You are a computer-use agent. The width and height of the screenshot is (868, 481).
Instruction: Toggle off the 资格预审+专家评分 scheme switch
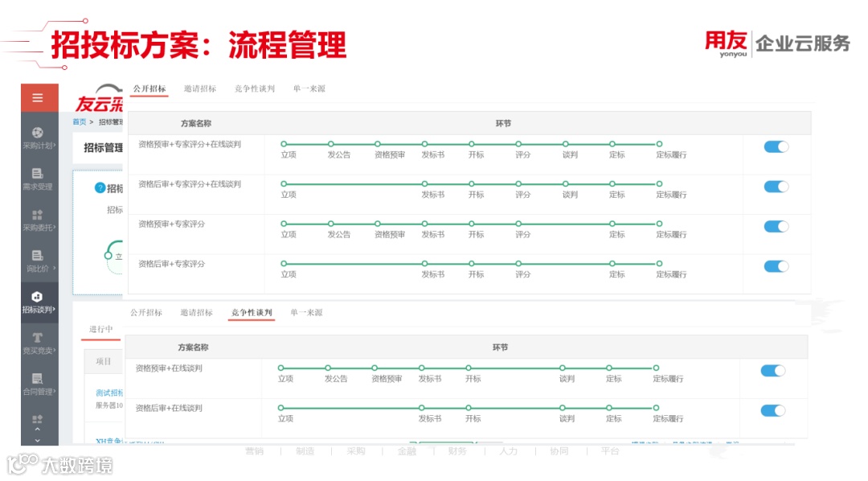tap(776, 227)
